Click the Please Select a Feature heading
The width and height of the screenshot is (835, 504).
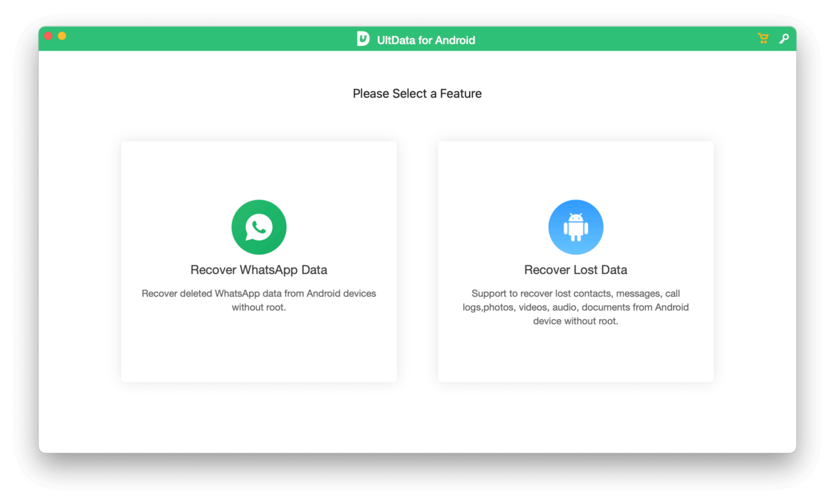[417, 93]
